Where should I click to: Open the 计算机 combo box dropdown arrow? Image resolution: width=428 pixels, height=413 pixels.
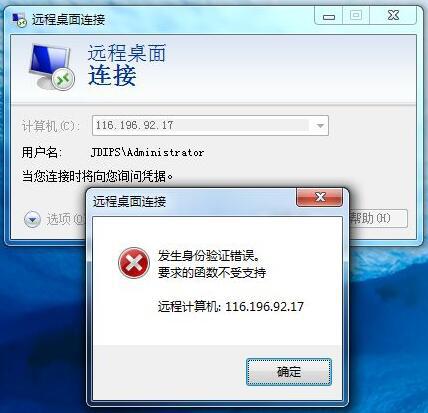tap(320, 126)
